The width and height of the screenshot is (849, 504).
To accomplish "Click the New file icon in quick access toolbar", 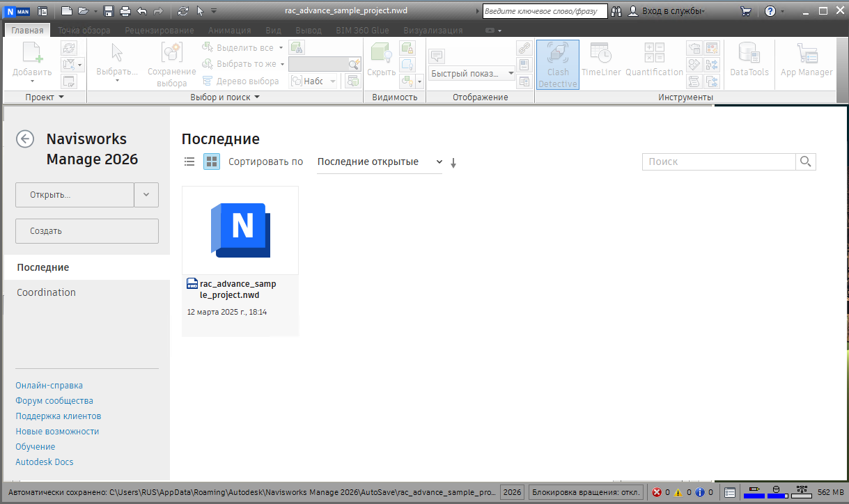I will [67, 11].
